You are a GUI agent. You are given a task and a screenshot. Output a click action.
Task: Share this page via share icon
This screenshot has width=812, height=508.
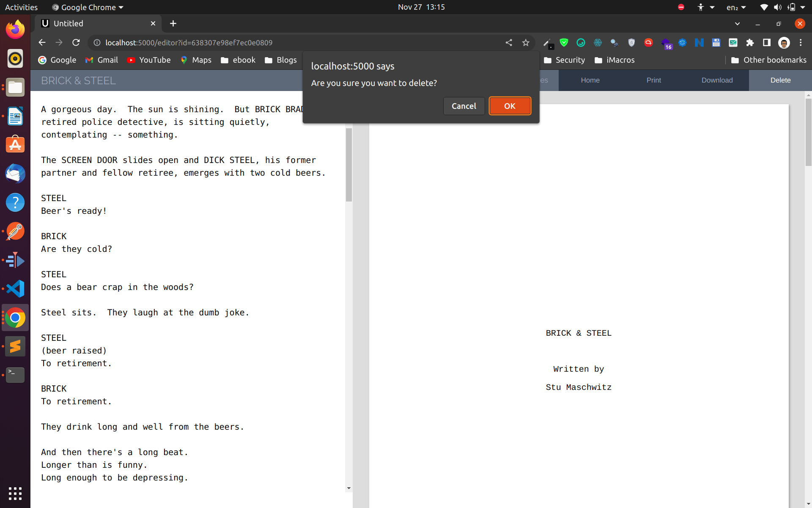pyautogui.click(x=509, y=42)
